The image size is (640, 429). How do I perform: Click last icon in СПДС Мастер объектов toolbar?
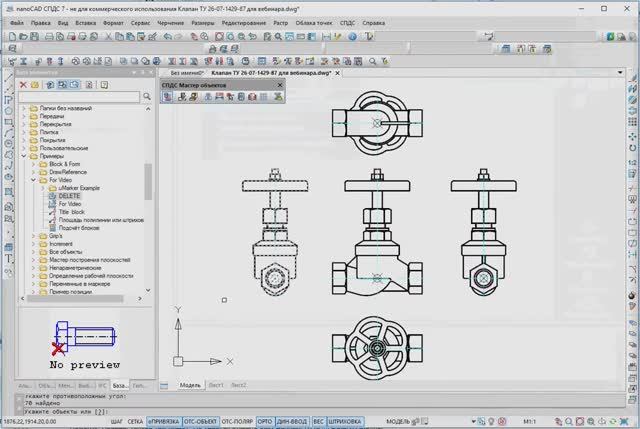[278, 97]
